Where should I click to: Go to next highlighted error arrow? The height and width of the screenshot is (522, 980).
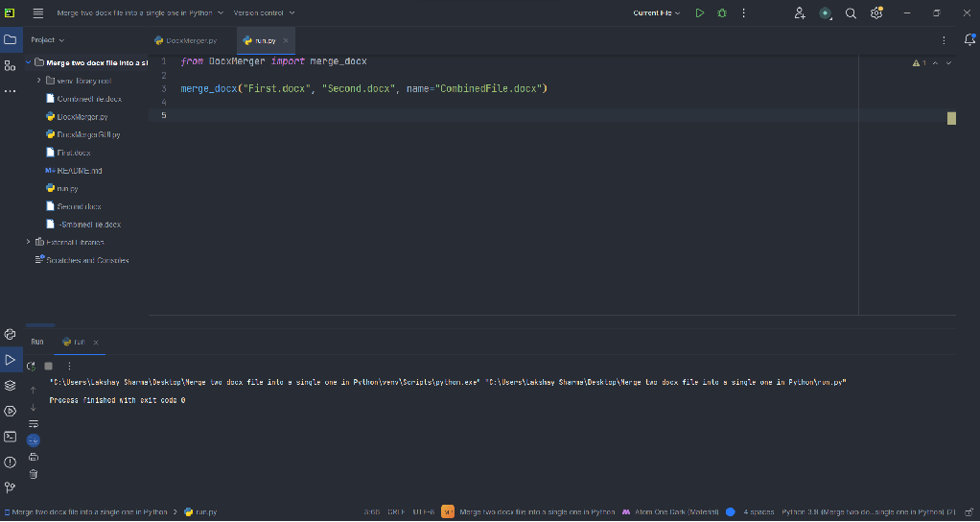(x=948, y=63)
